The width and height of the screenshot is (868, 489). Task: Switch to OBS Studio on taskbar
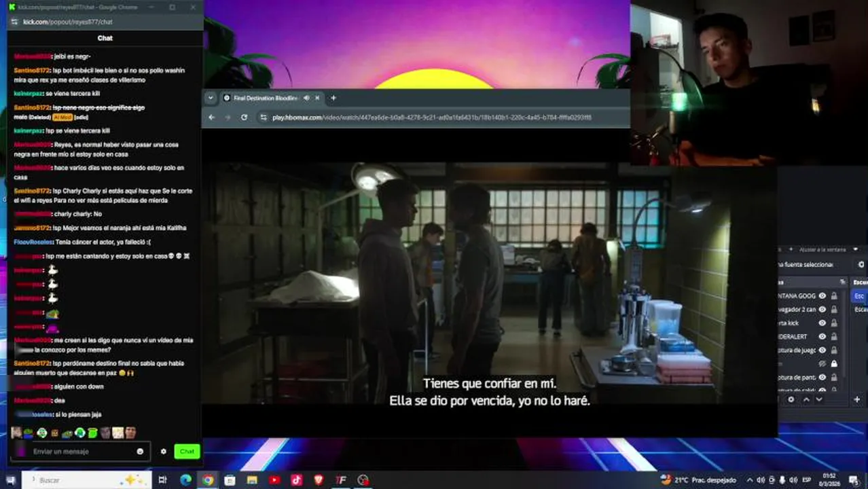[x=363, y=480]
